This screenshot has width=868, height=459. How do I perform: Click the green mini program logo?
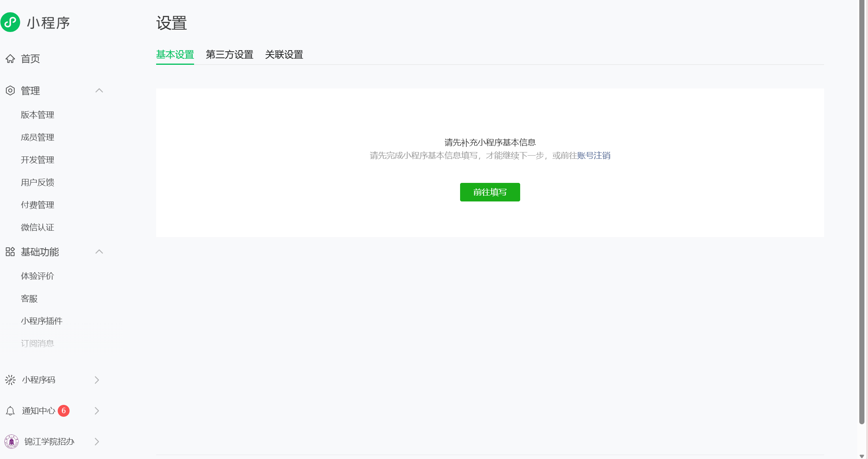coord(10,23)
